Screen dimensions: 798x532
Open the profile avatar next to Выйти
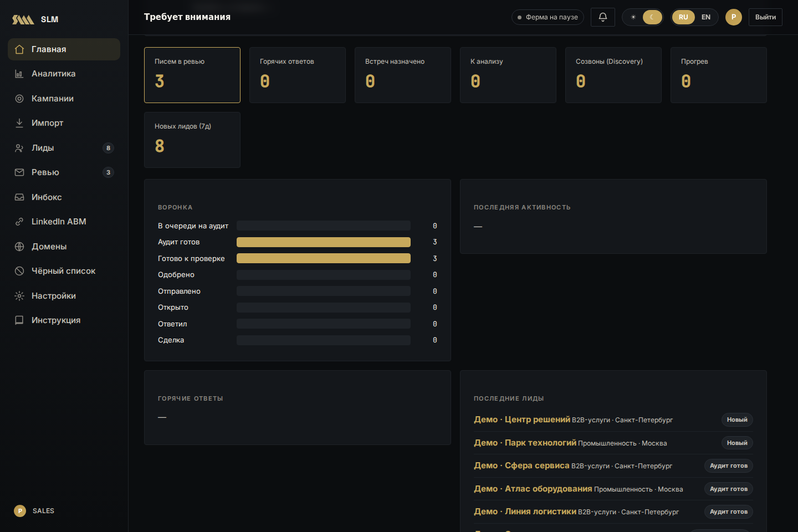(734, 17)
